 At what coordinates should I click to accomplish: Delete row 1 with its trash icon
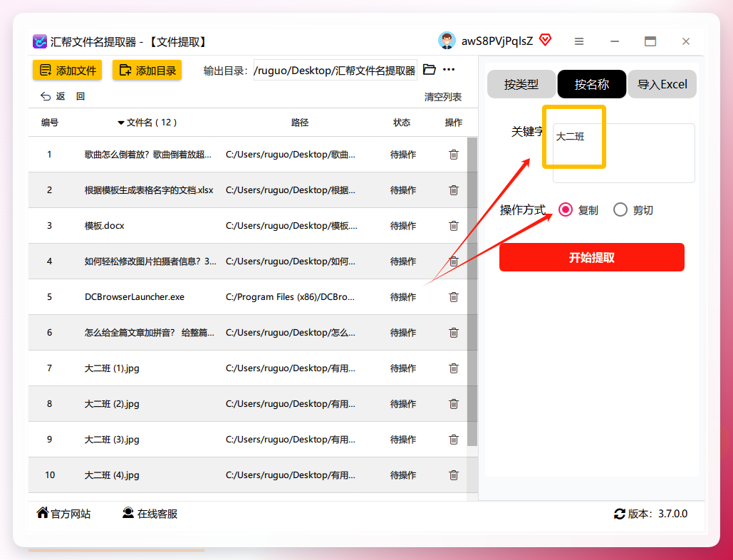(454, 155)
